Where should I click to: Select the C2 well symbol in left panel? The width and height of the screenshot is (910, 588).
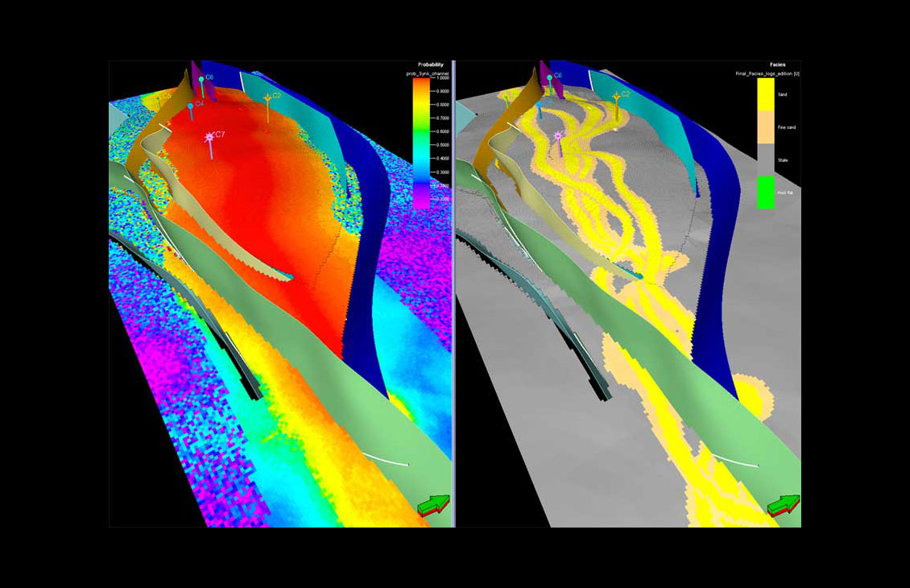pos(268,98)
